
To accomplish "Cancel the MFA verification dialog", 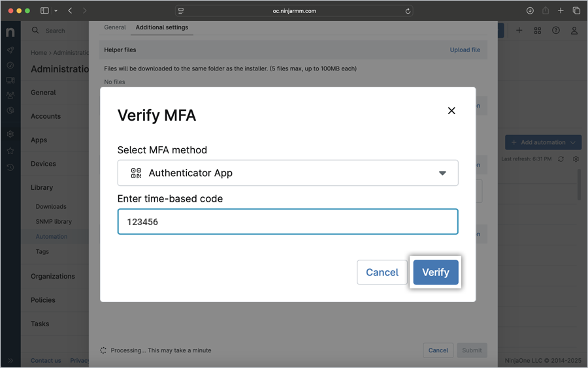I will click(x=382, y=272).
